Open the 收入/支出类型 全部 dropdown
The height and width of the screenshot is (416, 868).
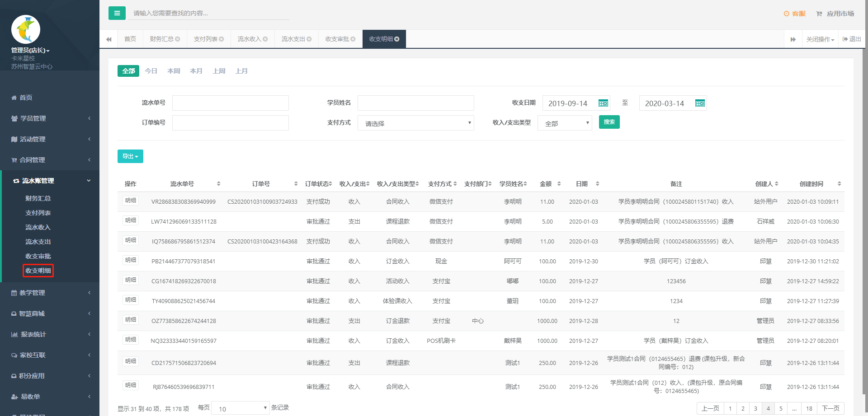pyautogui.click(x=565, y=123)
